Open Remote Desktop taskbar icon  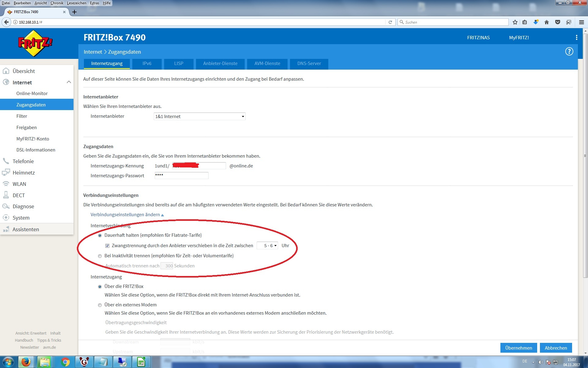122,362
